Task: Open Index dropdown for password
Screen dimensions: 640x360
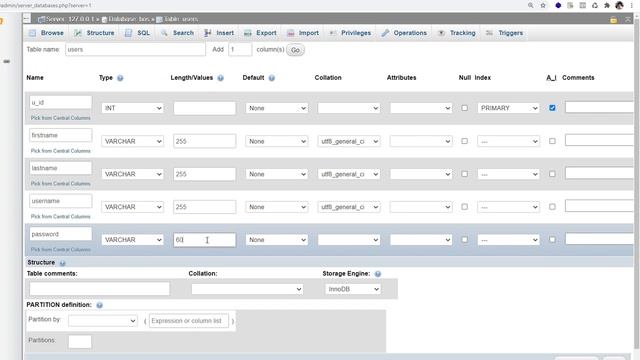Action: click(x=509, y=240)
